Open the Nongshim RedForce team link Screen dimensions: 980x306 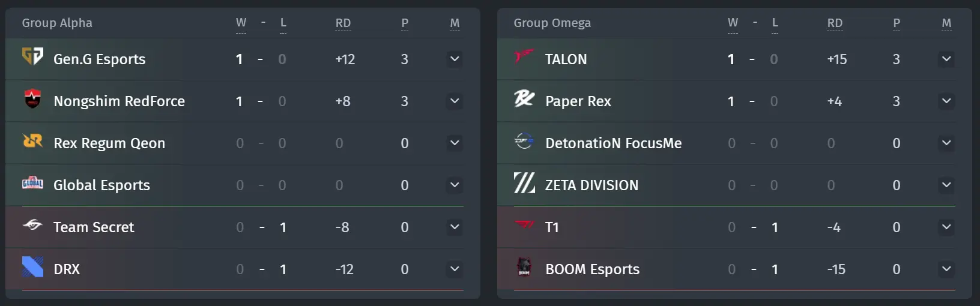point(119,101)
